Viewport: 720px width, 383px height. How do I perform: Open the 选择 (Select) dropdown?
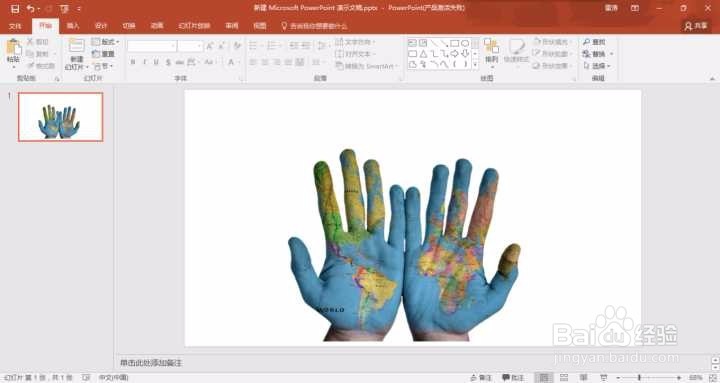597,66
